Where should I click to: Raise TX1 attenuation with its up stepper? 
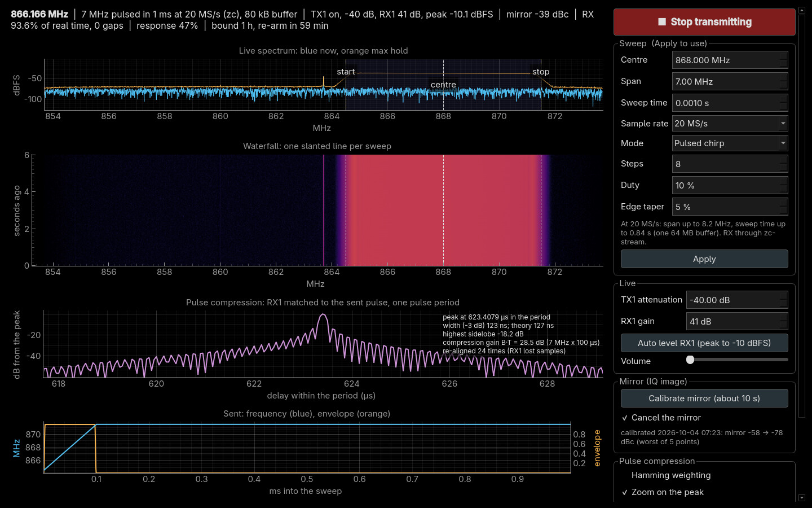(x=783, y=296)
